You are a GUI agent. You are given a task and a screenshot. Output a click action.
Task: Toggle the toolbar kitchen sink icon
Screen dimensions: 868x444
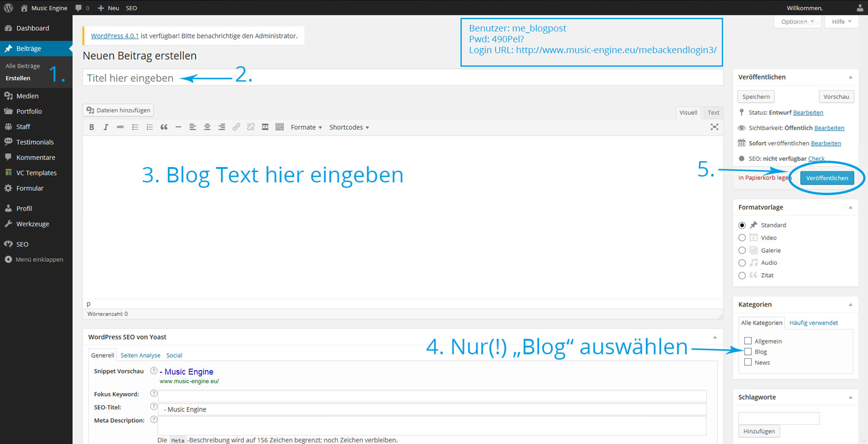279,127
